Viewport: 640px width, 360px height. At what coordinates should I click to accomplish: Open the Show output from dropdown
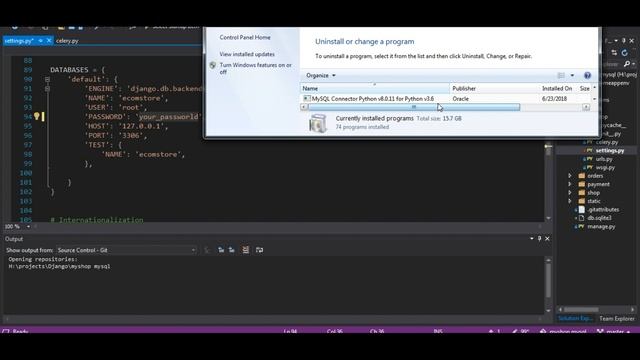[127, 250]
